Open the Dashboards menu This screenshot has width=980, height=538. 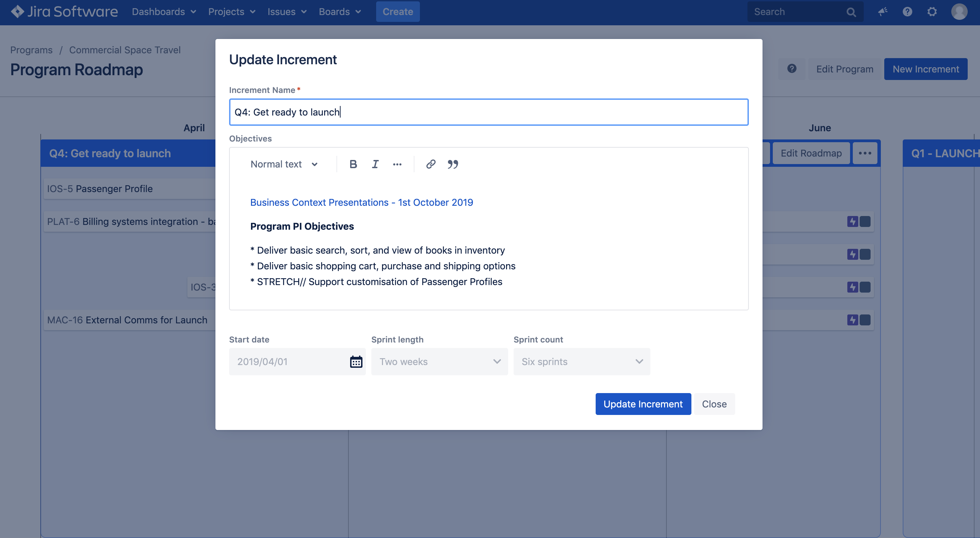tap(163, 12)
